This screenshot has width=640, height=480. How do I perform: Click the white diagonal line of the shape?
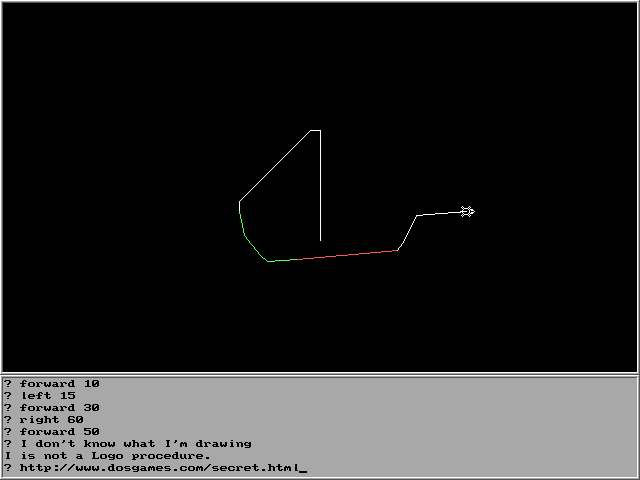[x=275, y=165]
